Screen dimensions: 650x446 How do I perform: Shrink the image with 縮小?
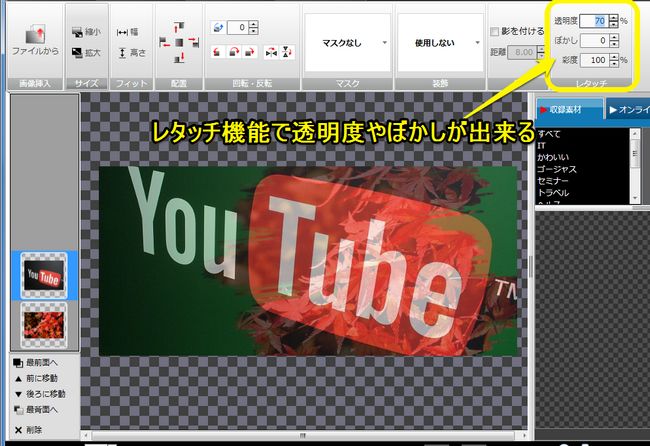(86, 32)
